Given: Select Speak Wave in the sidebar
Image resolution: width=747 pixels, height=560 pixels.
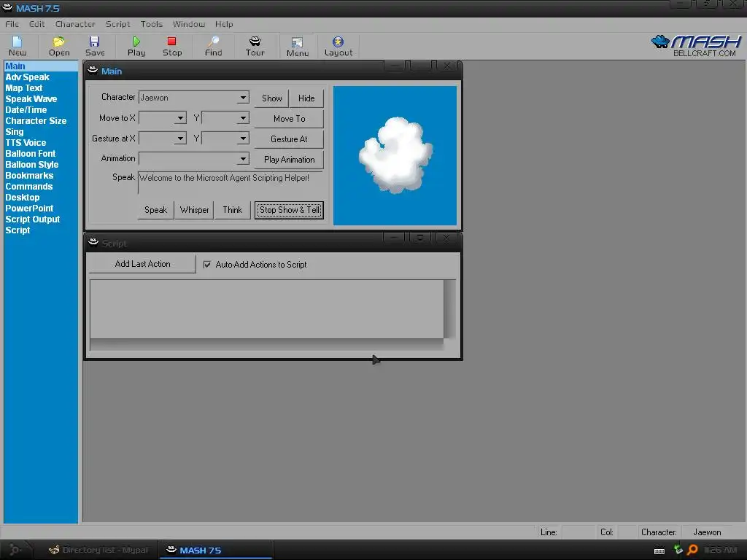Looking at the screenshot, I should click(31, 99).
